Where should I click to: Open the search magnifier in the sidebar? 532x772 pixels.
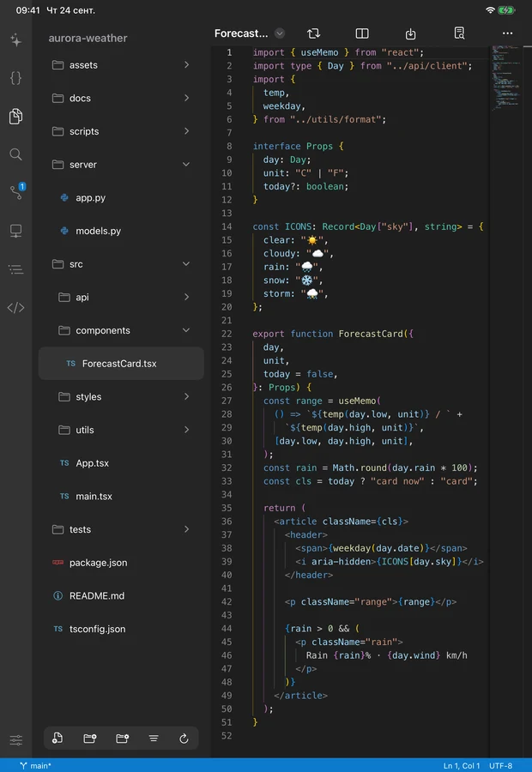15,154
